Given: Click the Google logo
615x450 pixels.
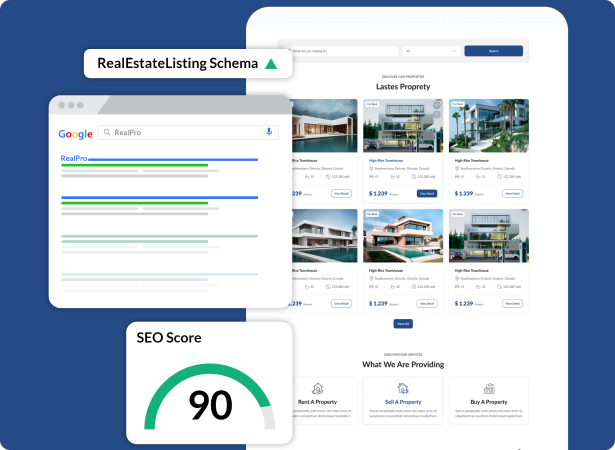Looking at the screenshot, I should [x=75, y=134].
